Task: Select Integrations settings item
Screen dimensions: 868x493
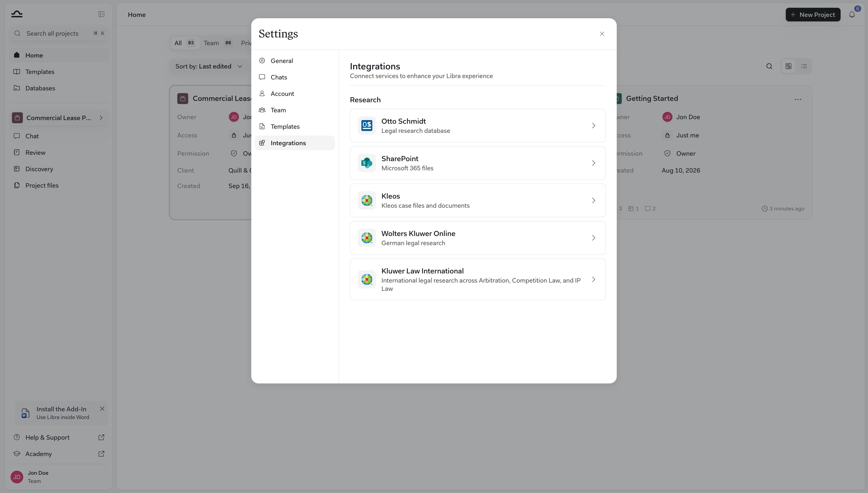Action: coord(295,143)
